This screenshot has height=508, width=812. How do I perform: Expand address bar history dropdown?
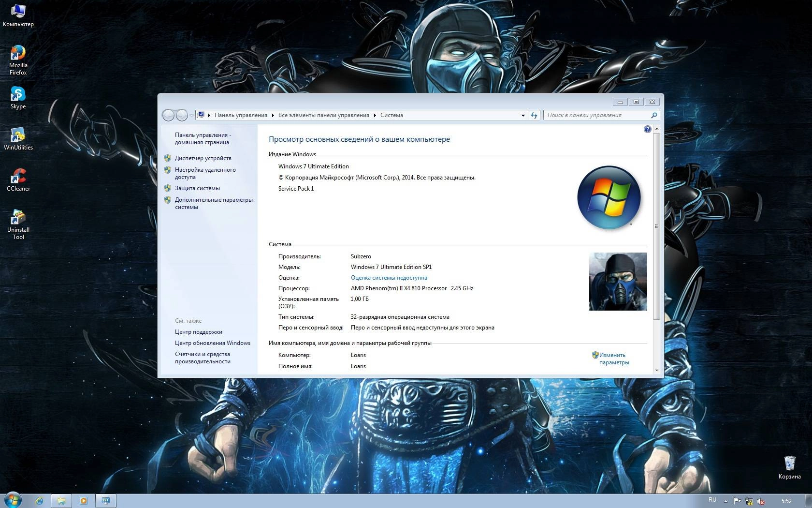523,115
